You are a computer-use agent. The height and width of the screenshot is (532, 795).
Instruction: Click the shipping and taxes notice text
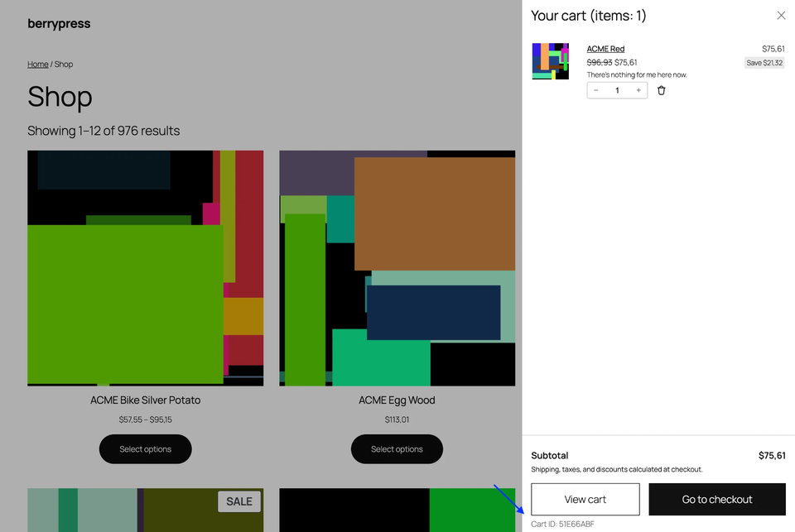point(616,470)
